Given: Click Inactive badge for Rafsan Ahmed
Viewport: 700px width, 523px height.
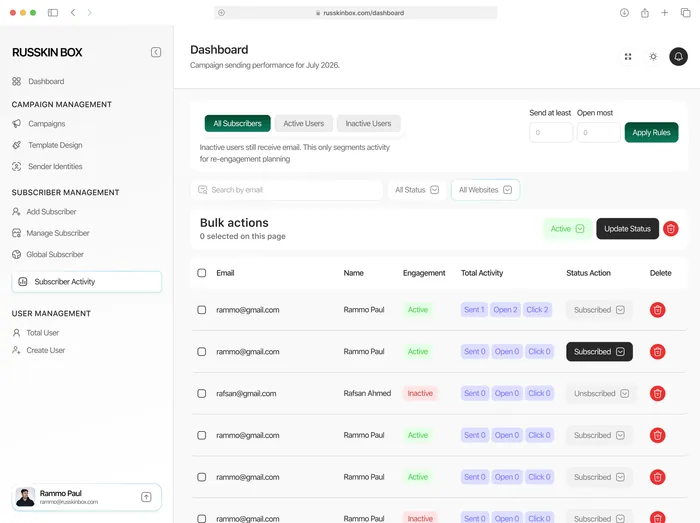Looking at the screenshot, I should click(420, 394).
